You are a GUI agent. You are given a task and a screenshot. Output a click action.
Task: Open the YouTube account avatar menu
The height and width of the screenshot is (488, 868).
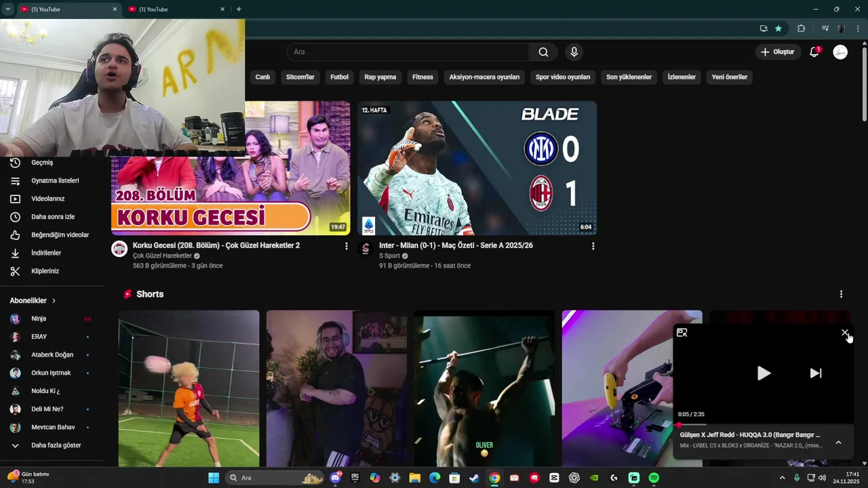coord(840,52)
